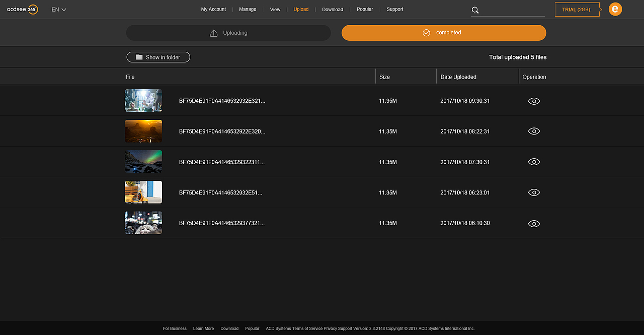Click the TRIAL (2GB) button

(577, 10)
